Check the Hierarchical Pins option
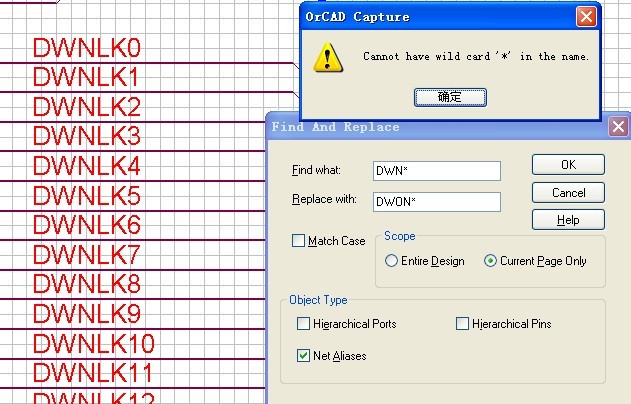631x404 pixels. pyautogui.click(x=463, y=324)
